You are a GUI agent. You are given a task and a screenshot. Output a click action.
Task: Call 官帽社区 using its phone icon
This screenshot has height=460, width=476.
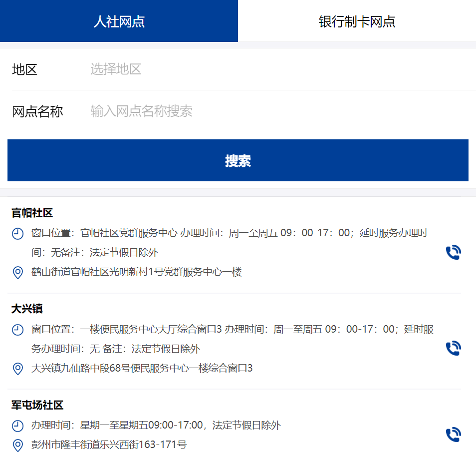(x=453, y=252)
